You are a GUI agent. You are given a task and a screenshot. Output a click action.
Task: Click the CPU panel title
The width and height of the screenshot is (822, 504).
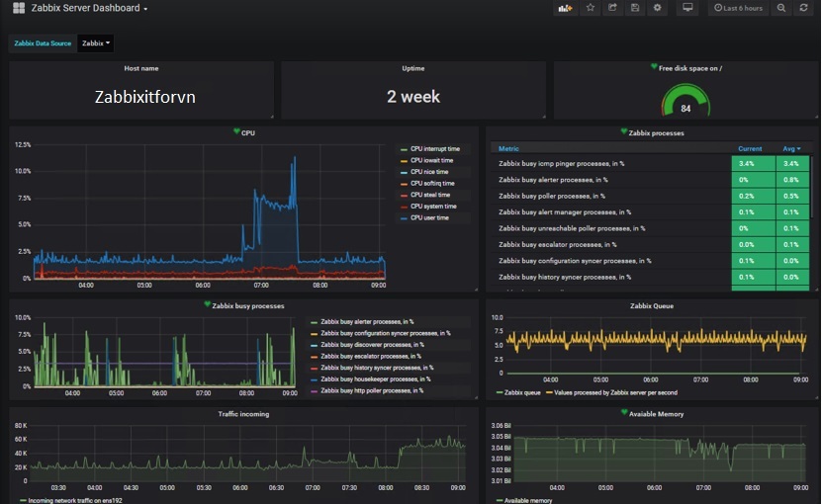[247, 132]
